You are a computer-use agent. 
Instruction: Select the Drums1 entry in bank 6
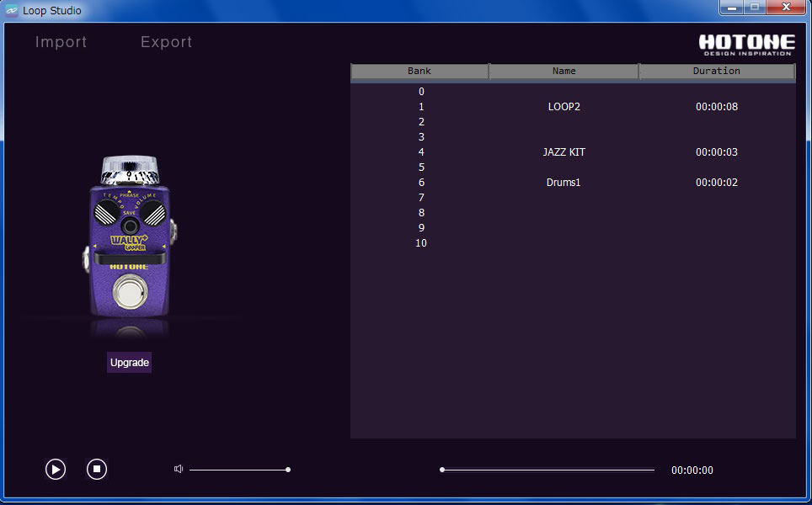pyautogui.click(x=564, y=182)
